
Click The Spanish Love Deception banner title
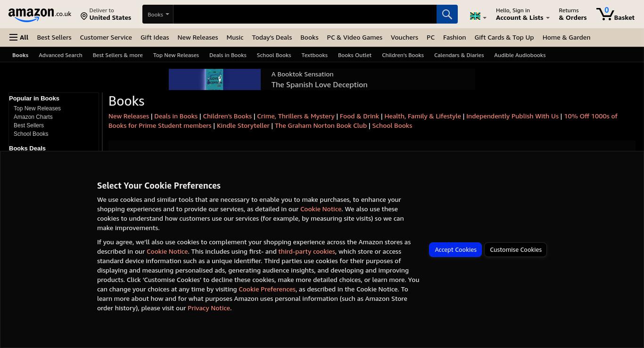(319, 85)
